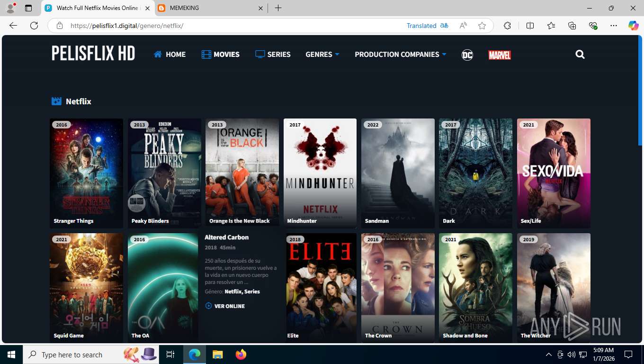
Task: Expand the PRODUCTION COMPANIES dropdown
Action: coord(401,55)
